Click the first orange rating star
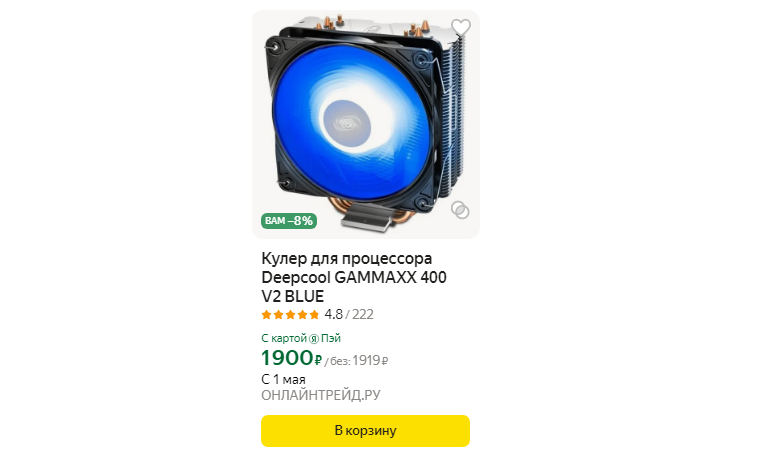The width and height of the screenshot is (761, 472). [266, 315]
